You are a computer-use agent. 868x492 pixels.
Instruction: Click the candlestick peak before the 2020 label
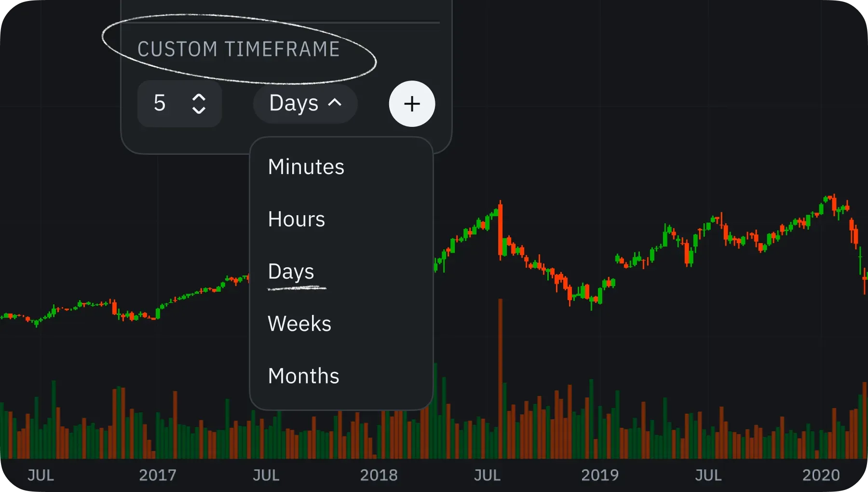833,199
